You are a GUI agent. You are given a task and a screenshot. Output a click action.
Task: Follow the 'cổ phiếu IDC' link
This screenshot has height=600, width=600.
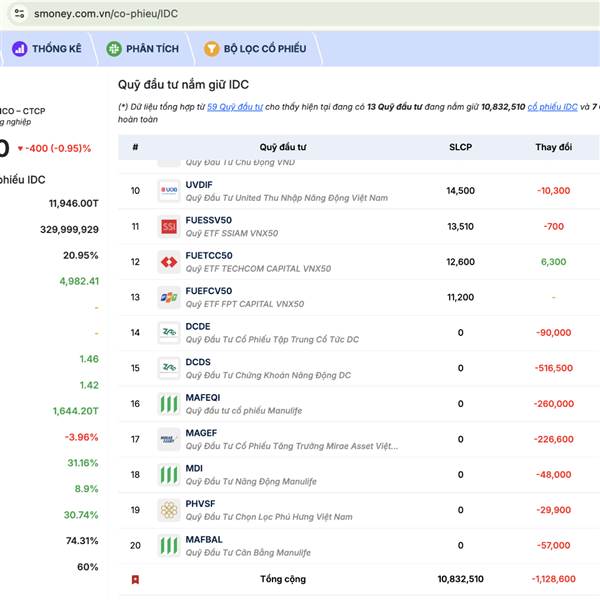552,107
